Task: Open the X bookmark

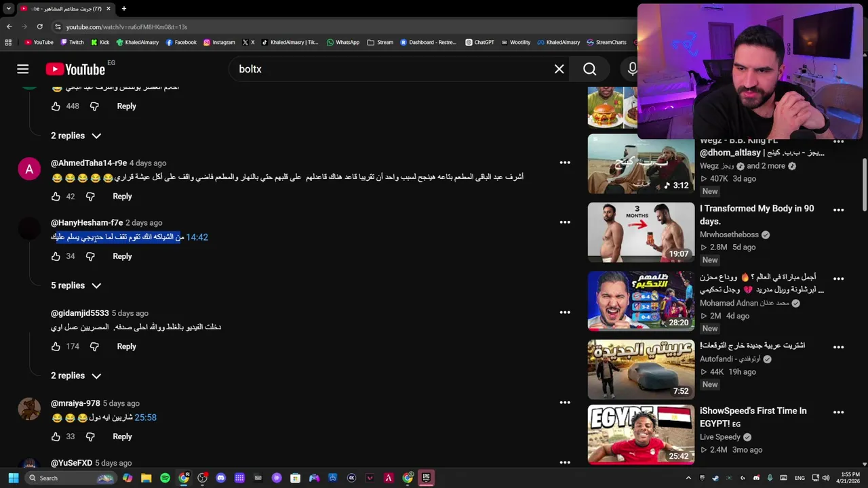Action: [248, 42]
